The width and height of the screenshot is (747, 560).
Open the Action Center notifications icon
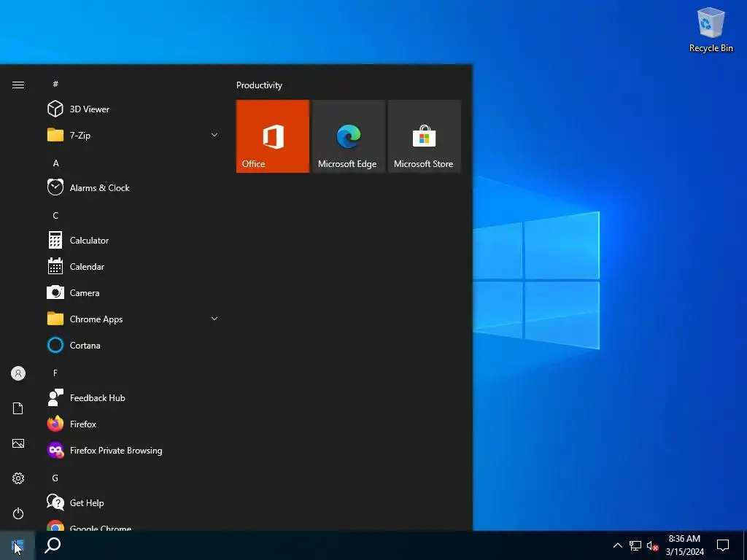click(723, 545)
